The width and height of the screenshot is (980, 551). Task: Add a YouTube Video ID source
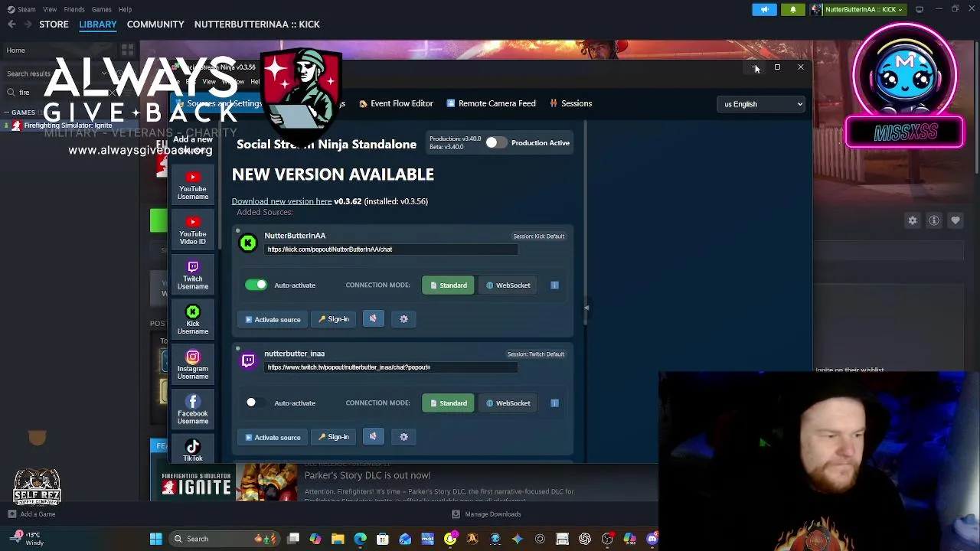click(x=193, y=230)
